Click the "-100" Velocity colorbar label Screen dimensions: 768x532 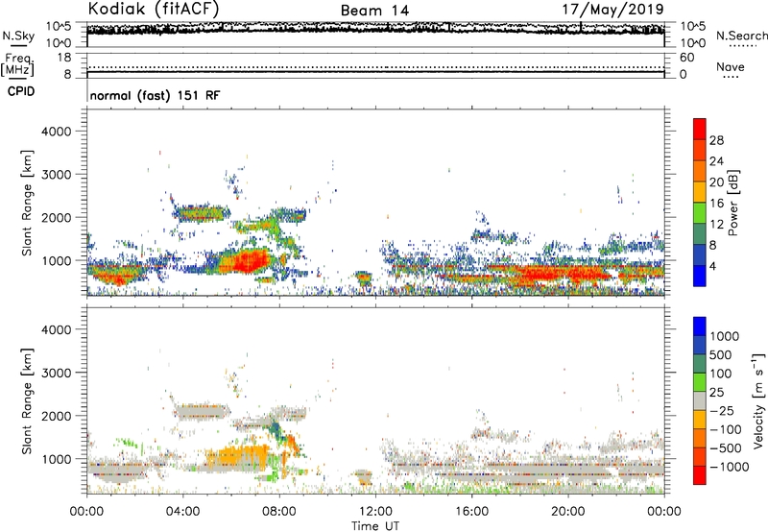[x=726, y=429]
